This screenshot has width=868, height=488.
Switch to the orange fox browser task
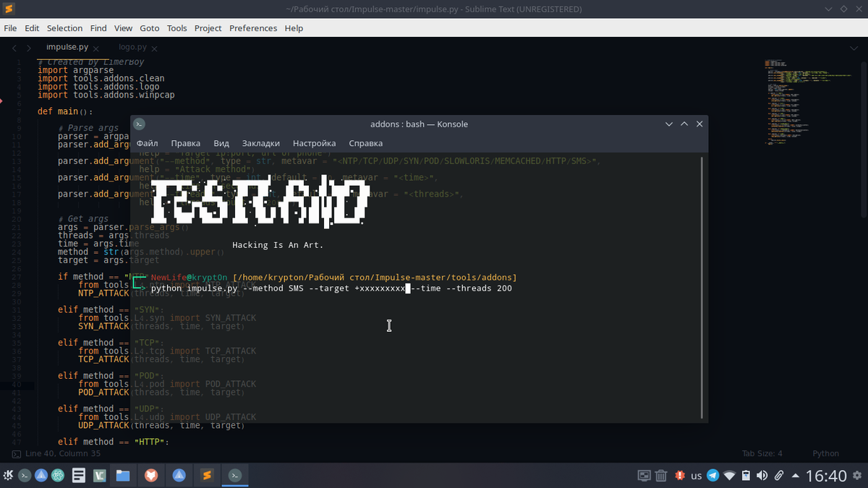tap(151, 476)
